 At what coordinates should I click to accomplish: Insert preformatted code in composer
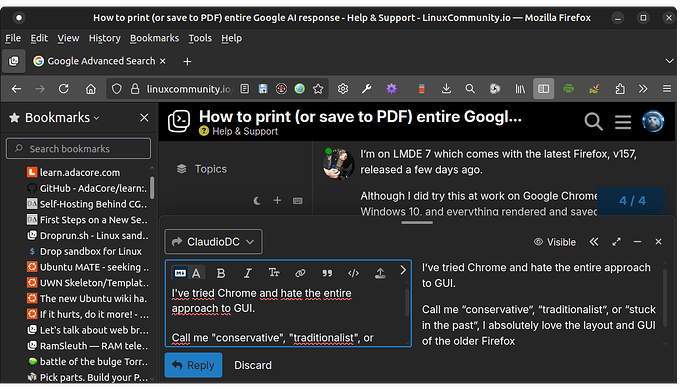tap(353, 274)
